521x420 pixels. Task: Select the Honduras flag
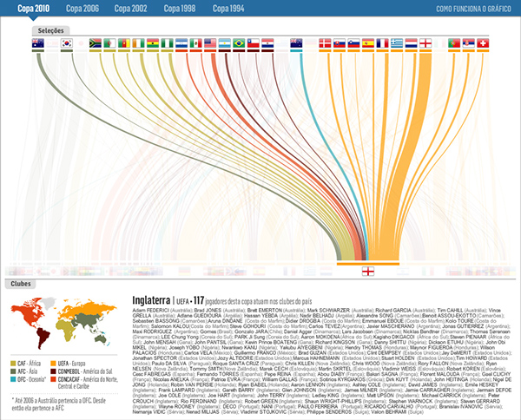181,43
